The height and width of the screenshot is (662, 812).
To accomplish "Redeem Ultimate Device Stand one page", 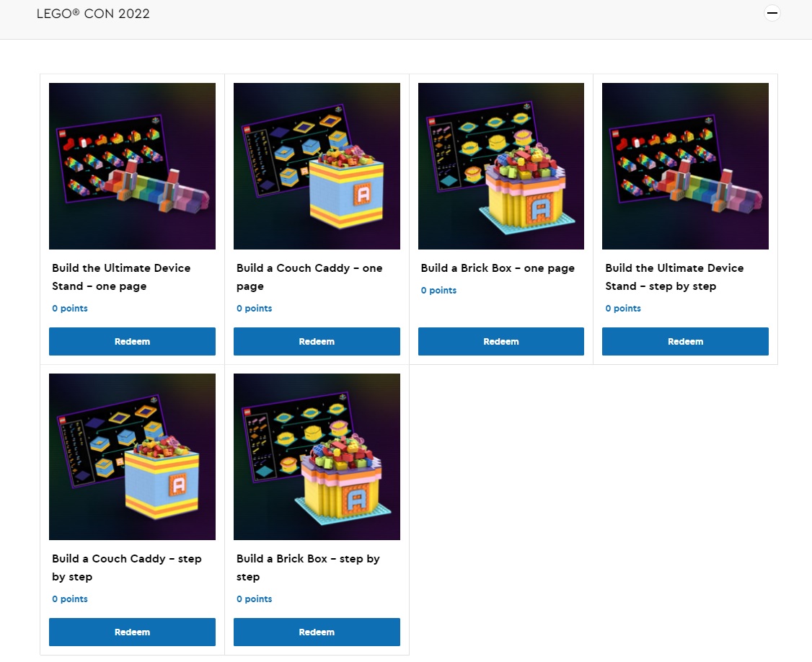I will [132, 341].
